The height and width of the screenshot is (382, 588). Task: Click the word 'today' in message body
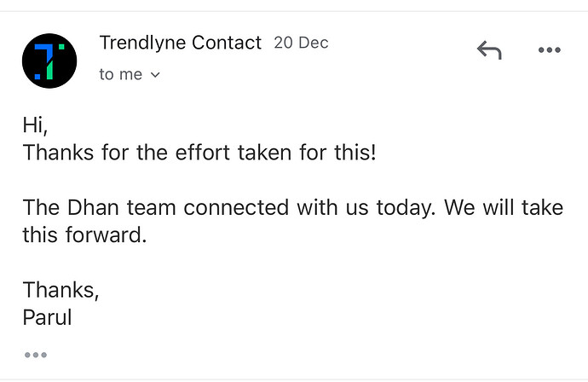tap(406, 209)
